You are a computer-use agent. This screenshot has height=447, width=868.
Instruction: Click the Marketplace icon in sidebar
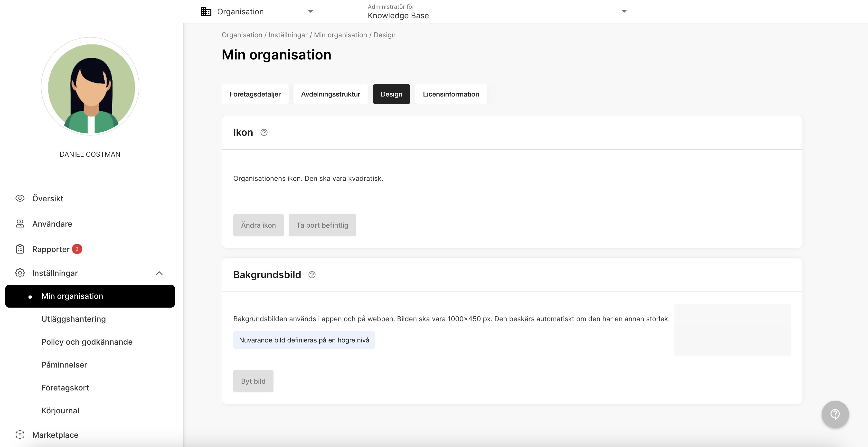(x=20, y=435)
